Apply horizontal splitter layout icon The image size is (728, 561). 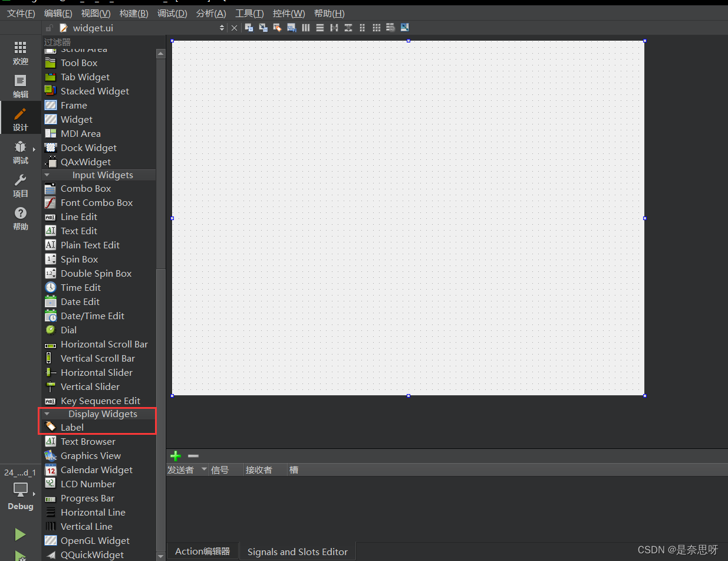(334, 28)
